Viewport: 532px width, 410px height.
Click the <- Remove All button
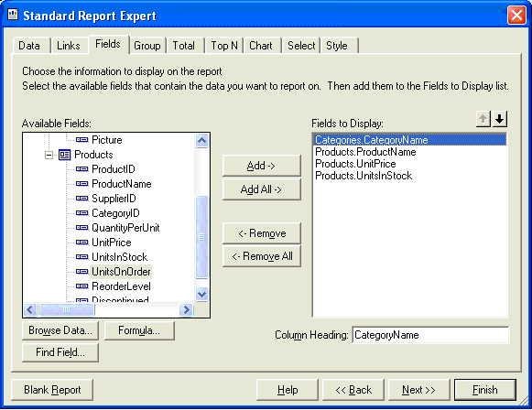tap(262, 256)
